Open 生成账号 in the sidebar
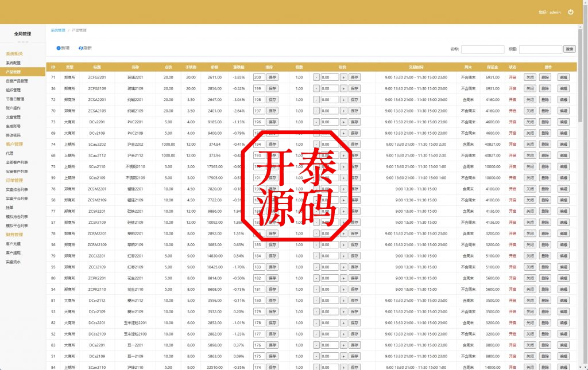The image size is (588, 370). 14,126
